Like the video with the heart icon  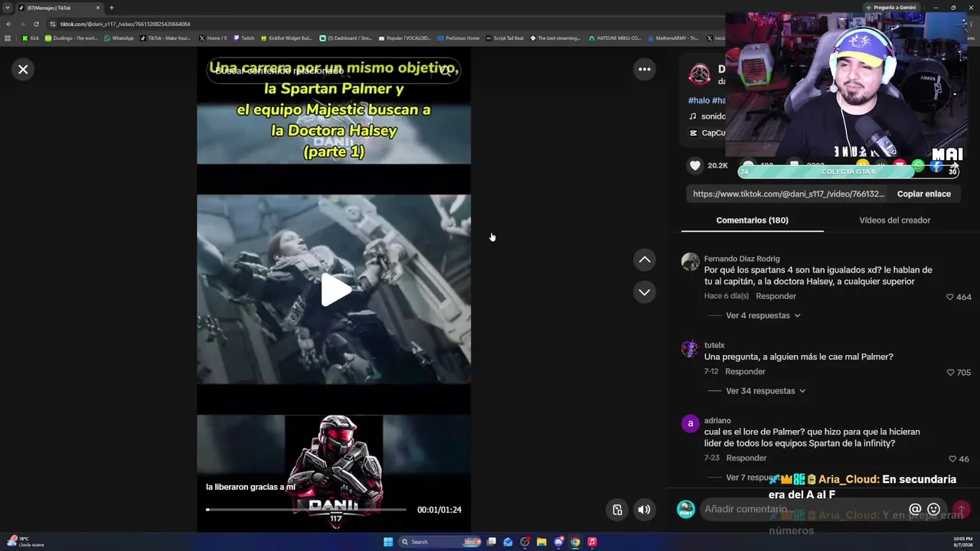click(x=695, y=166)
